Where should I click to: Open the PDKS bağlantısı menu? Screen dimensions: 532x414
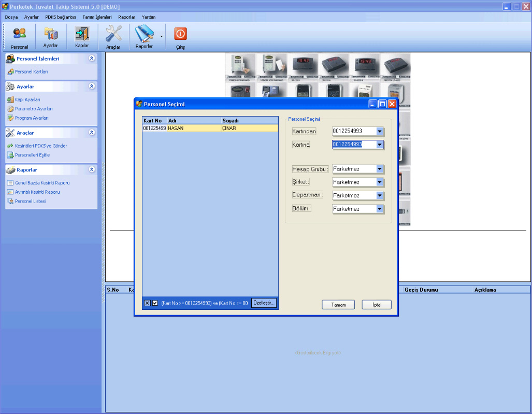tap(61, 17)
